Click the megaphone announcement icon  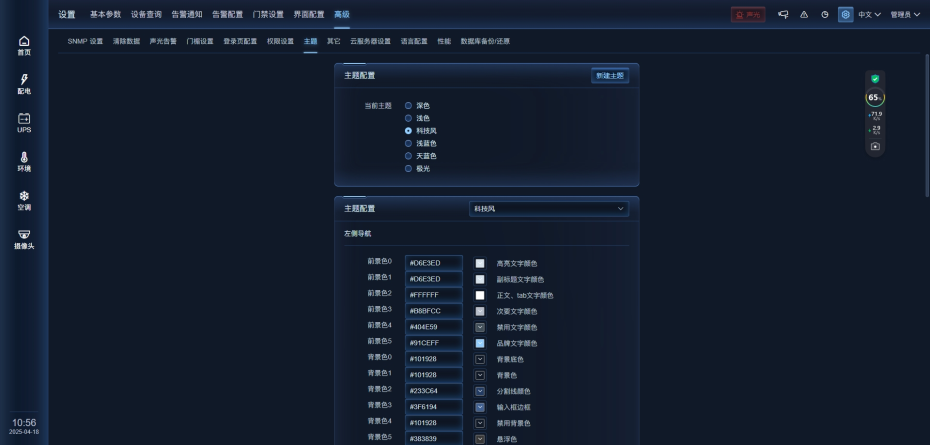click(784, 14)
